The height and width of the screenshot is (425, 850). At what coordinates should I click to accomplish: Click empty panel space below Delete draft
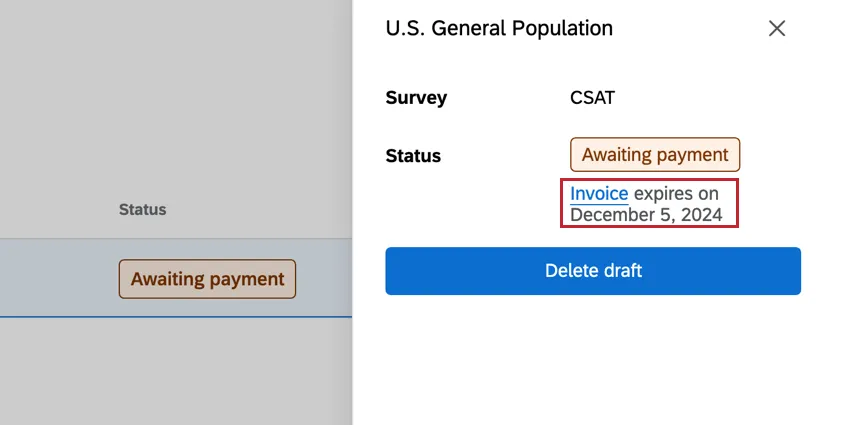(593, 360)
